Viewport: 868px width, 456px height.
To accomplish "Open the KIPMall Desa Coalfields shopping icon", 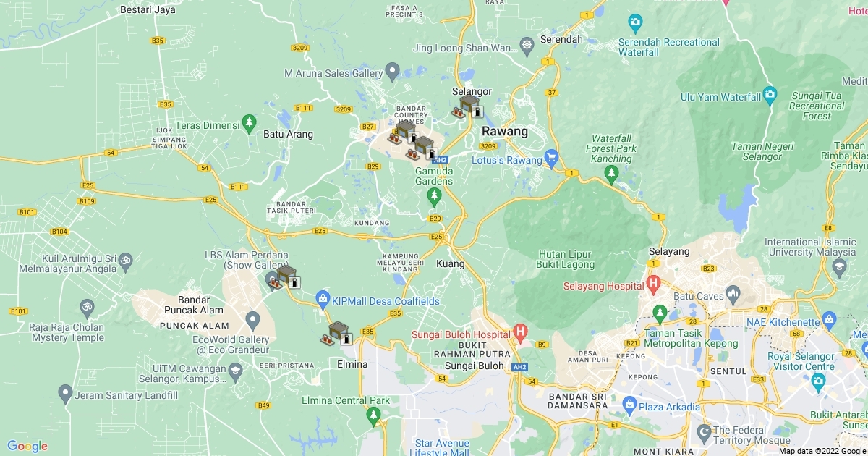I will tap(323, 298).
